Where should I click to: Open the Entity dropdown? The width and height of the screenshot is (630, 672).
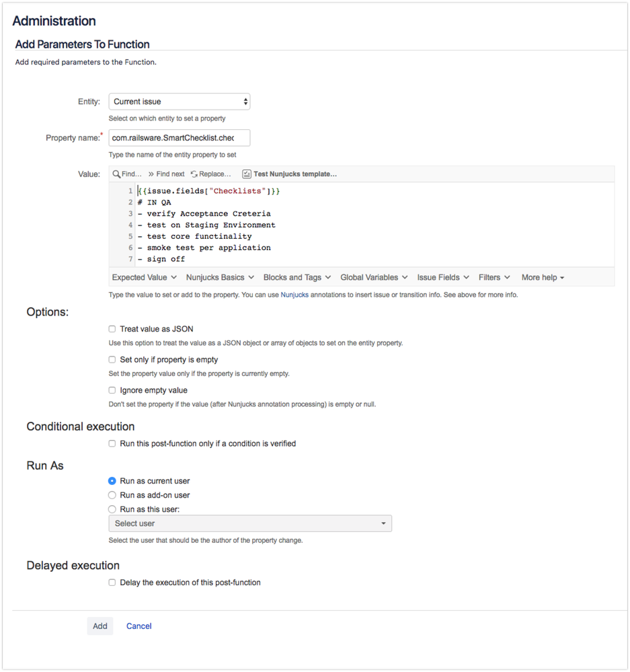tap(180, 102)
